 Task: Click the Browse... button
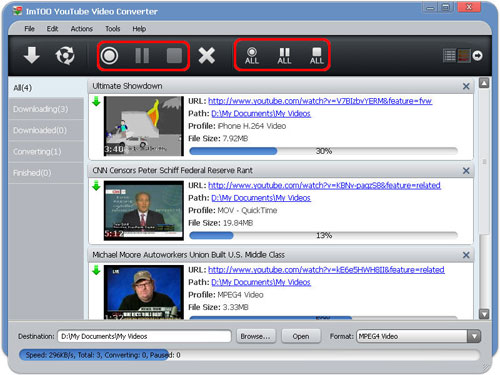coord(256,336)
